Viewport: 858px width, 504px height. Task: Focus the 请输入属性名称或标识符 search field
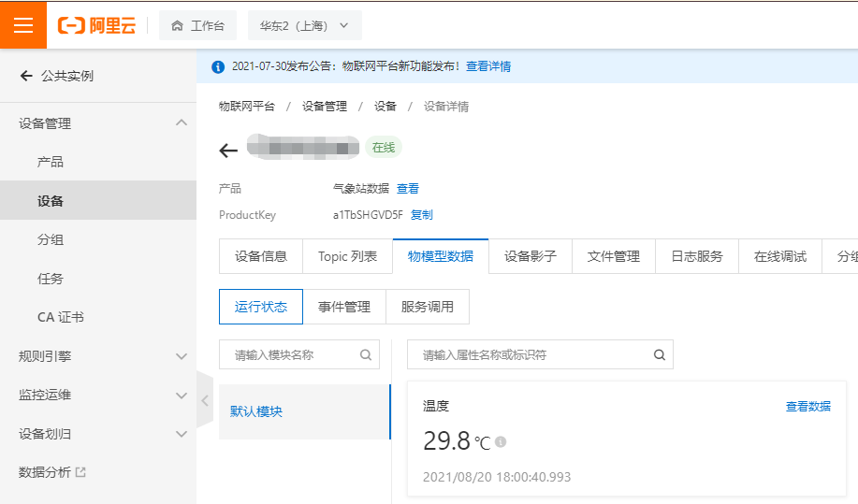point(540,354)
